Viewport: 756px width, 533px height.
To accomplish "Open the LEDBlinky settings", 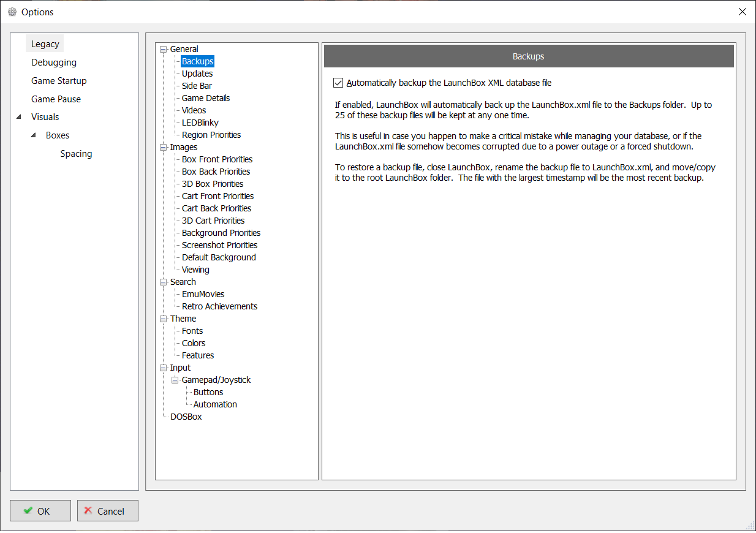I will click(x=200, y=123).
